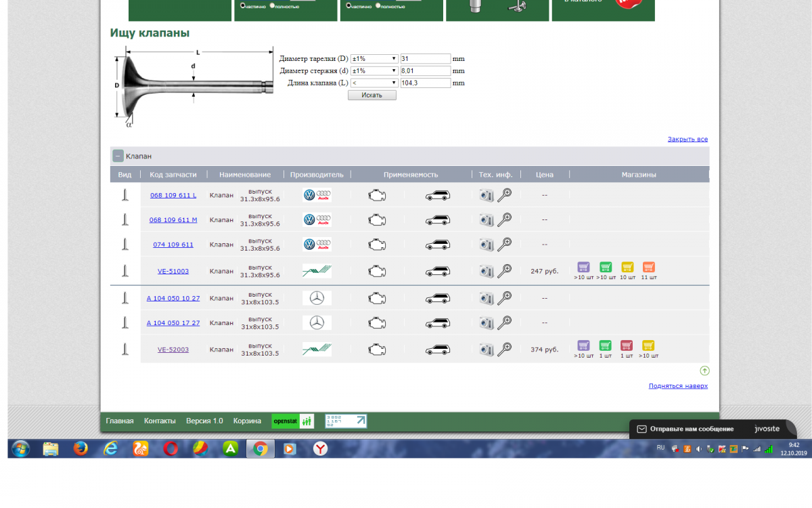Open part code VE-52003
The width and height of the screenshot is (812, 508).
173,350
